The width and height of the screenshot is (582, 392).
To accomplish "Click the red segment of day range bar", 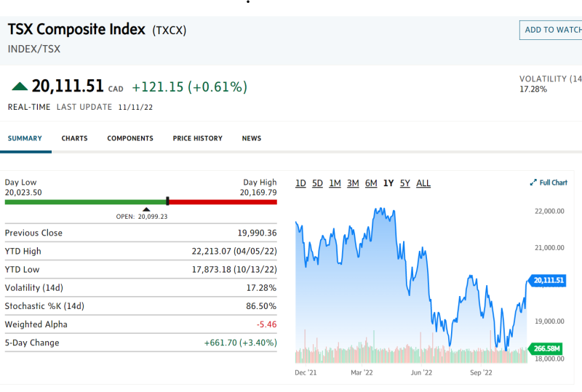I will point(223,202).
